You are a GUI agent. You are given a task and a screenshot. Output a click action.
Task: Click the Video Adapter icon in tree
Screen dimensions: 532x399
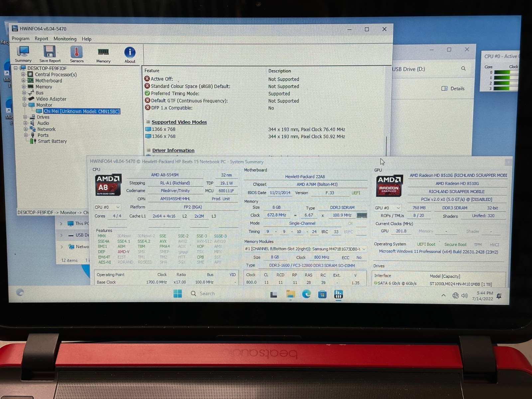(x=31, y=99)
